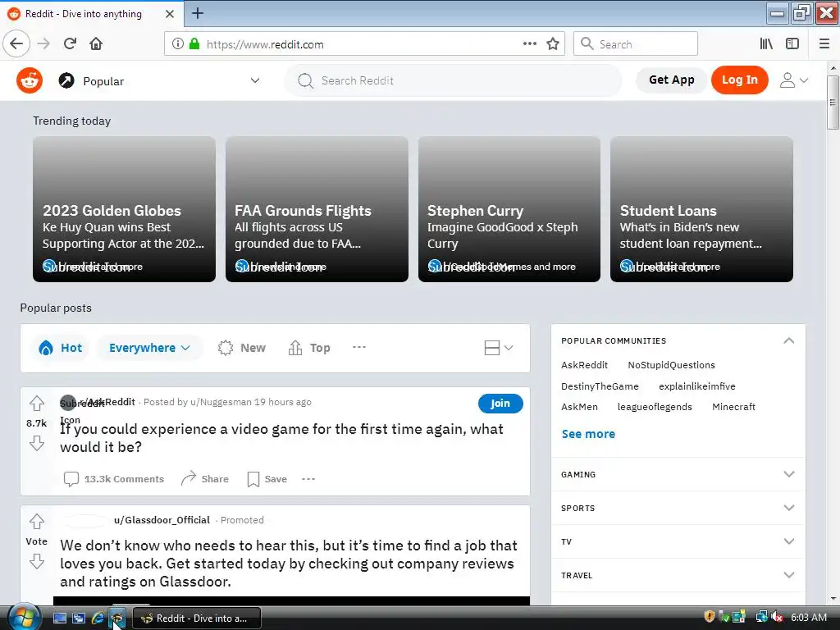Open the Library icon in the toolbar
This screenshot has width=840, height=630.
click(x=766, y=44)
